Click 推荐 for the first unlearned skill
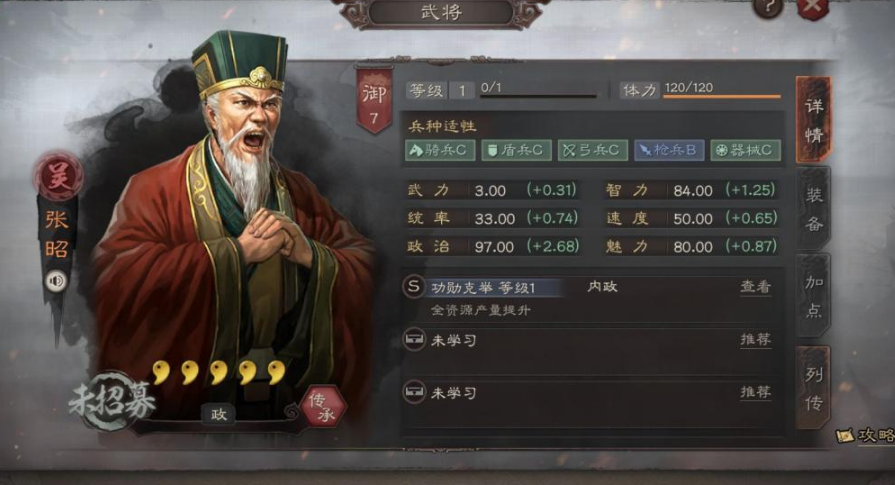This screenshot has height=485, width=895. pos(755,340)
